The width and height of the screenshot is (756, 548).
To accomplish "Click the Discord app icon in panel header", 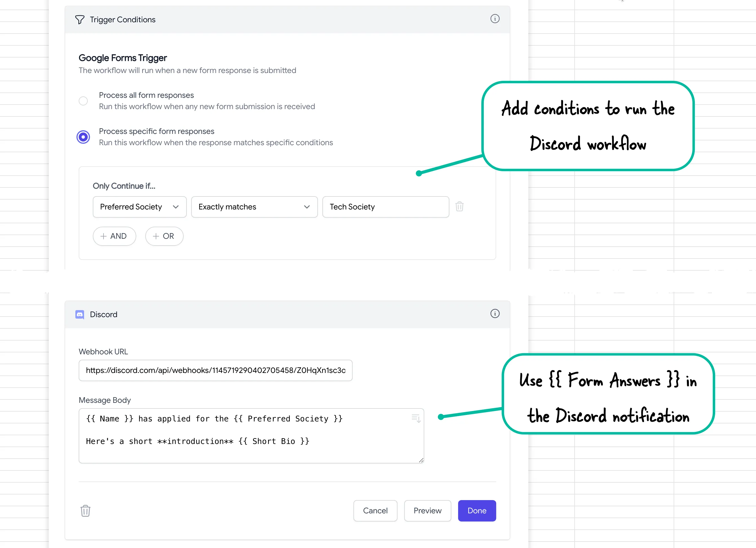I will coord(80,314).
